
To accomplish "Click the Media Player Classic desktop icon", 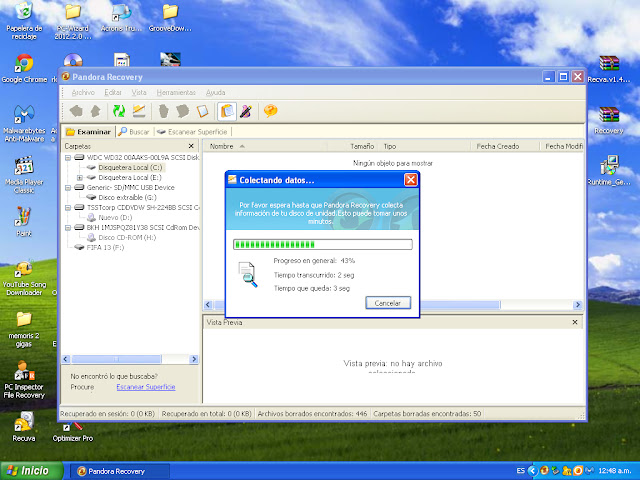I will (x=24, y=175).
